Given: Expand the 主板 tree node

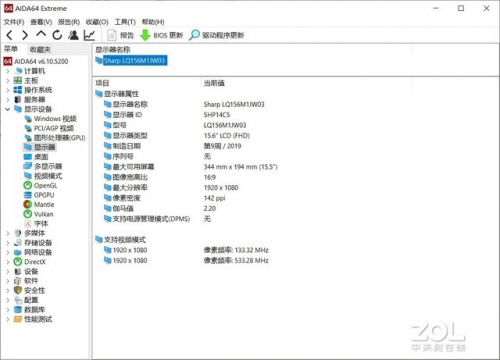Looking at the screenshot, I should pyautogui.click(x=8, y=80).
